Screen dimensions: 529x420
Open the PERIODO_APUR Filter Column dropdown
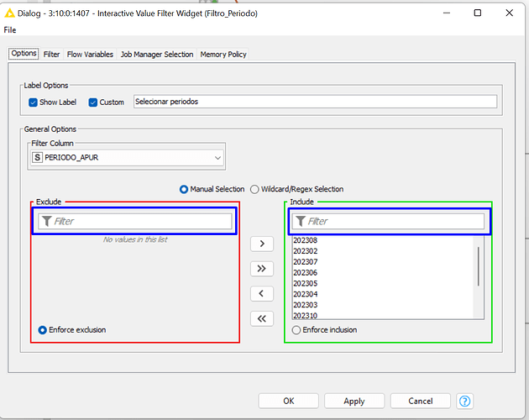click(127, 158)
